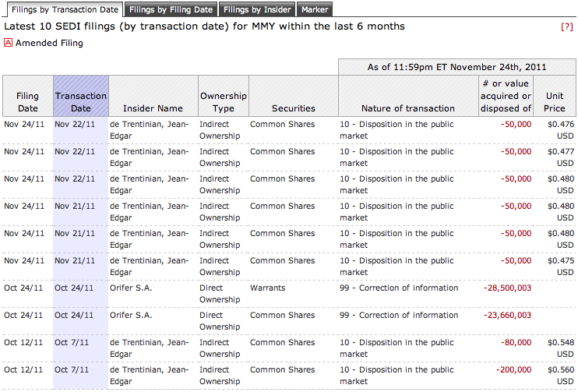Click the Securities column header
Viewport: 578px width, 392px height.
[x=293, y=108]
